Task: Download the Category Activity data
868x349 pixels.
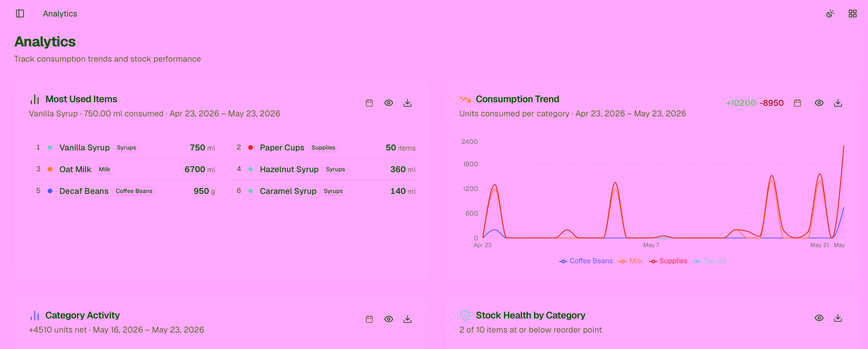Action: (407, 319)
